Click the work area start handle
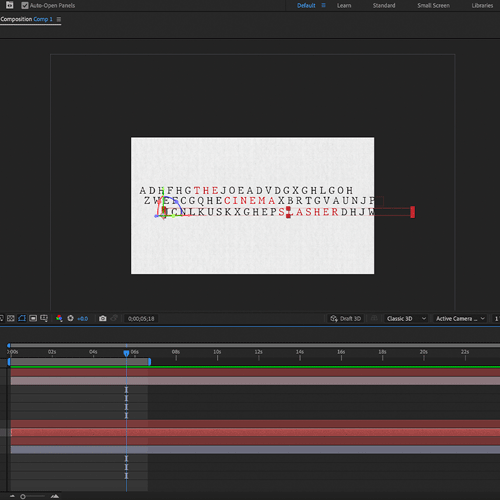 pos(9,362)
